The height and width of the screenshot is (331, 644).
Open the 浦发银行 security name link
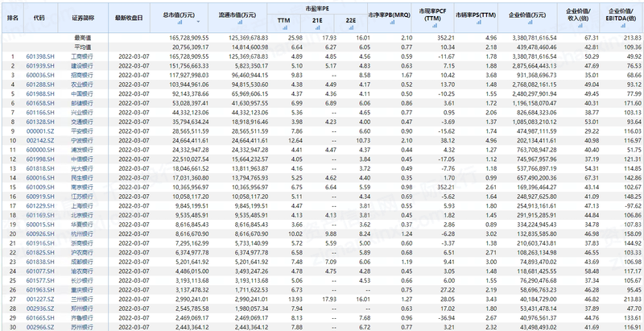(x=82, y=150)
